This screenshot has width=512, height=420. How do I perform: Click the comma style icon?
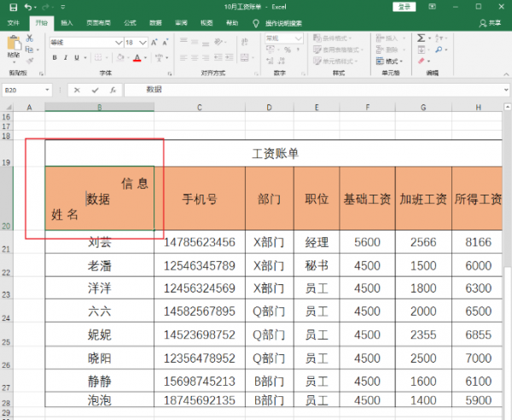[298, 50]
